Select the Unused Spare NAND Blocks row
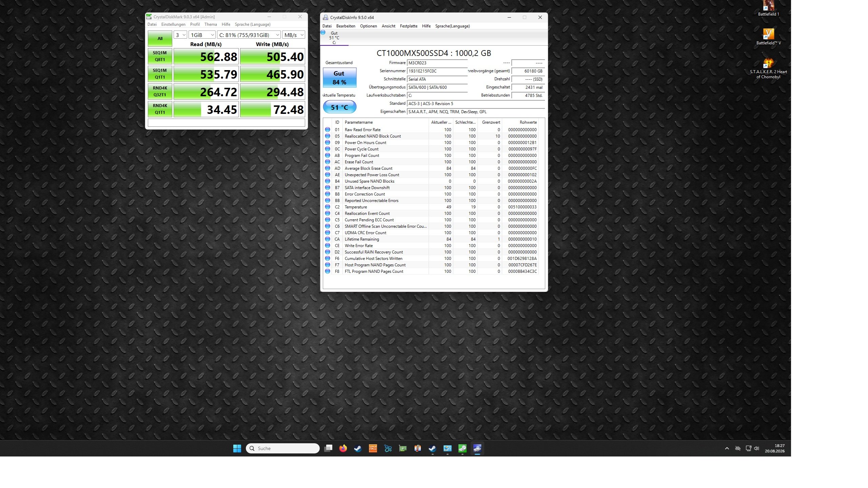 pos(431,181)
